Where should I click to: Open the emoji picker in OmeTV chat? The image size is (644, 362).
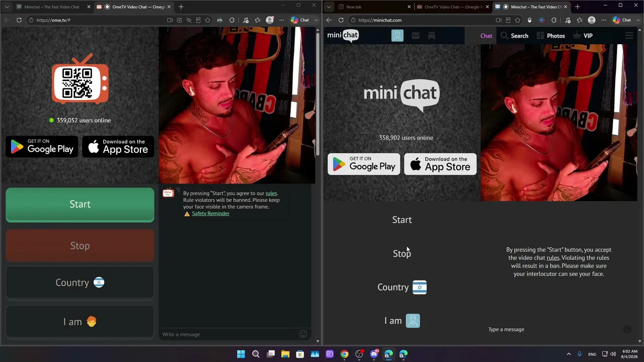[x=303, y=334]
